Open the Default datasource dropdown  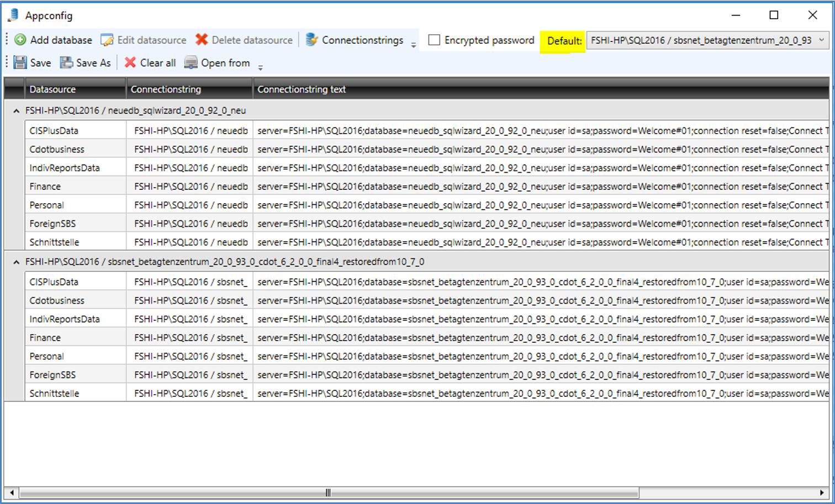click(x=707, y=40)
